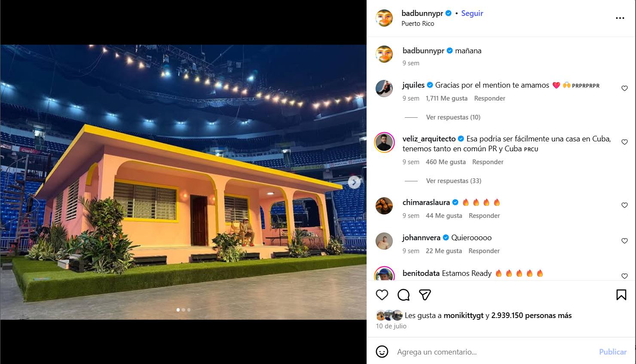636x364 pixels.
Task: Like chimaraslaura comment heart
Action: coord(624,205)
